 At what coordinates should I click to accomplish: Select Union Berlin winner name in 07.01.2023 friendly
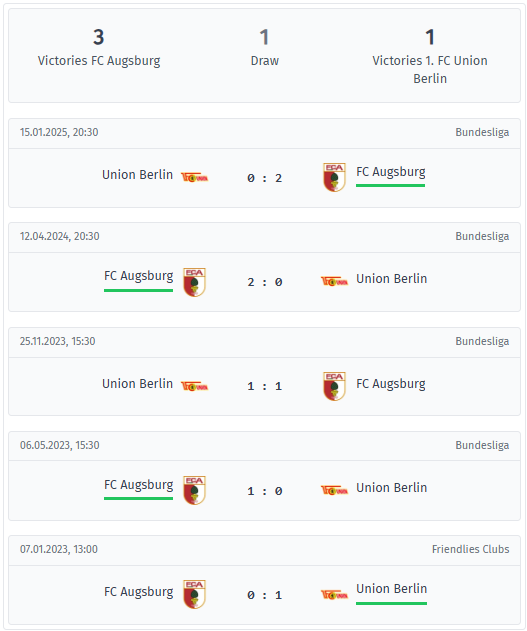point(391,589)
